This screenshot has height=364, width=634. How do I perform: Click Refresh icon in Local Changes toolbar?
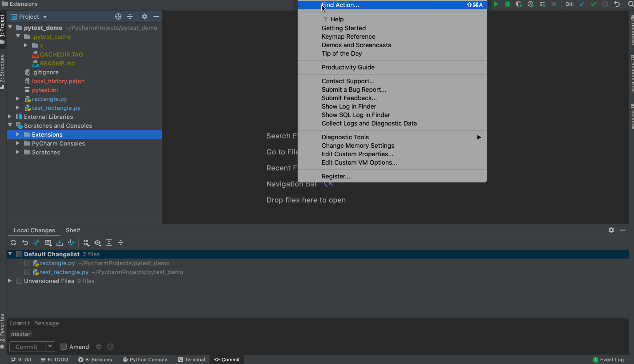coord(13,243)
